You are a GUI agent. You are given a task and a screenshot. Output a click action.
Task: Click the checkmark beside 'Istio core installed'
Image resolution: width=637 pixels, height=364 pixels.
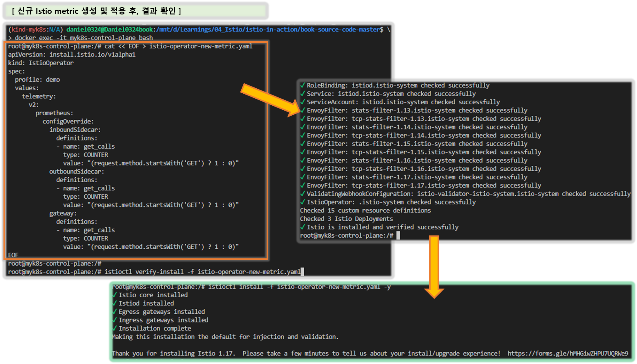[114, 295]
